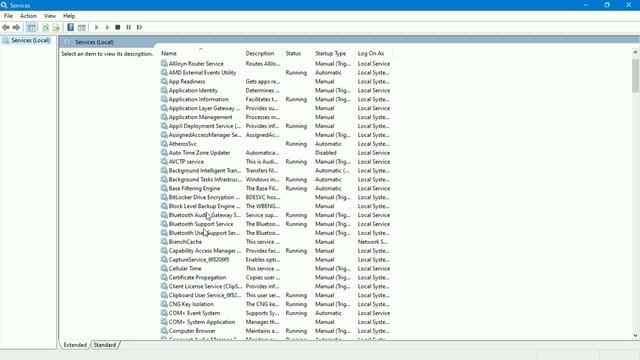
Task: Open the File menu
Action: 8,16
